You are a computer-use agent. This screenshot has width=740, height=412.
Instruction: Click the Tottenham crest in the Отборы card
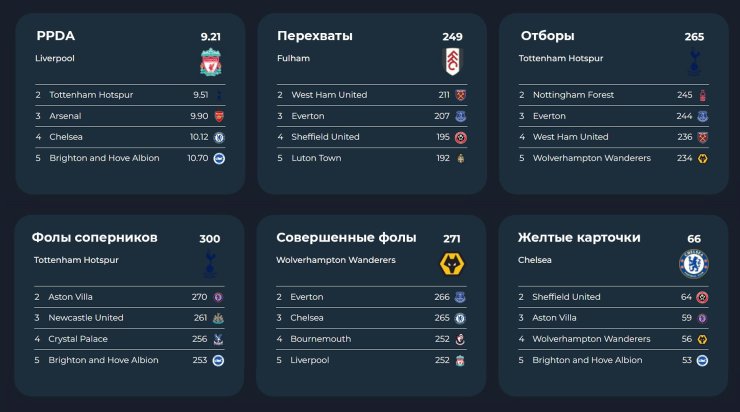694,62
